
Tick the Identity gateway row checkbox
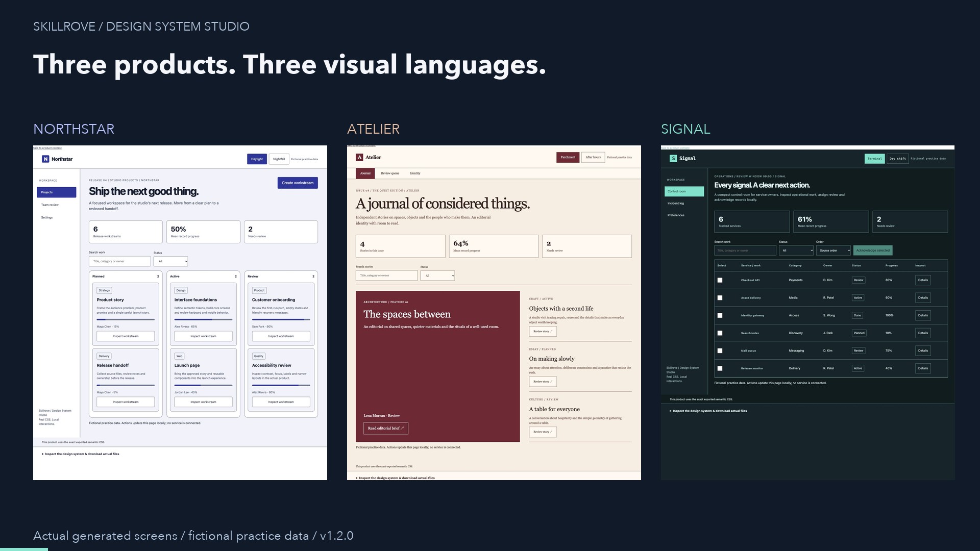(x=720, y=315)
